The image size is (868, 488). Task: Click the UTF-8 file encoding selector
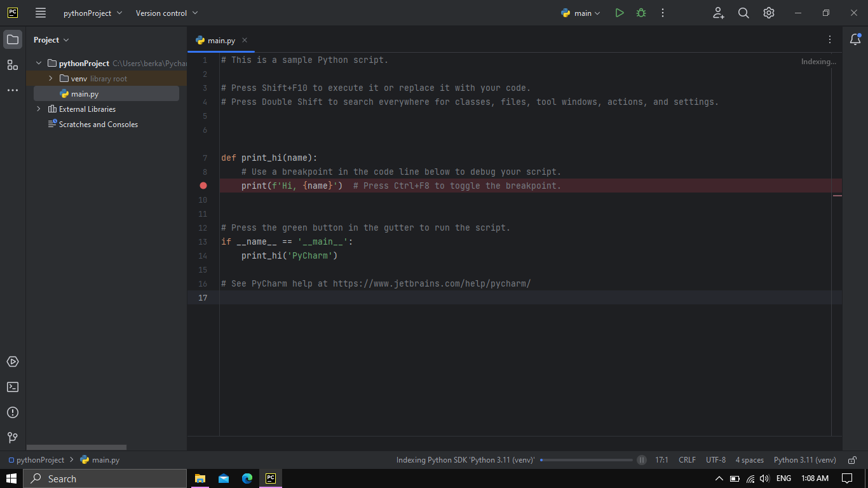715,460
